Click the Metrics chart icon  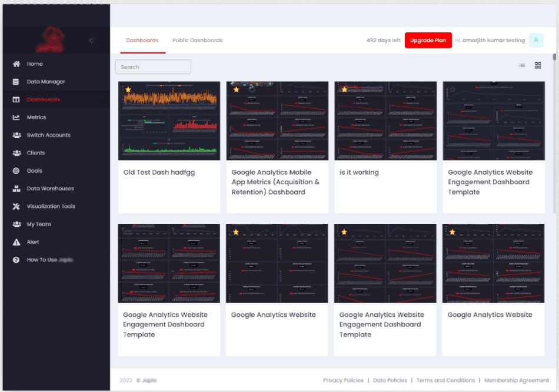pos(16,118)
